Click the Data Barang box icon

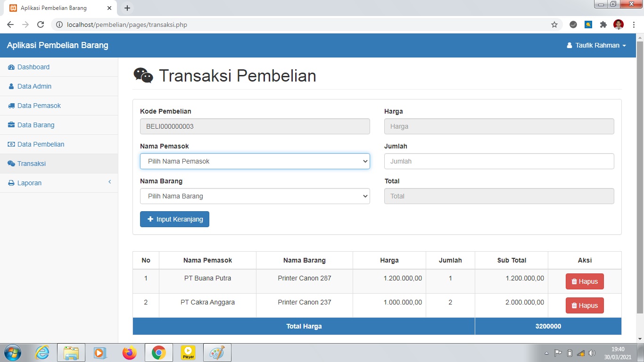pyautogui.click(x=11, y=125)
